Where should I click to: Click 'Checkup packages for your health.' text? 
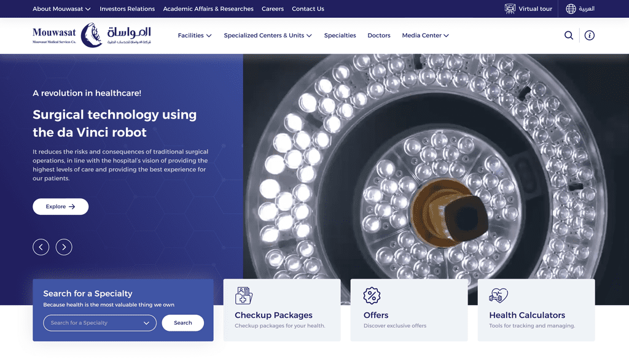(x=280, y=325)
